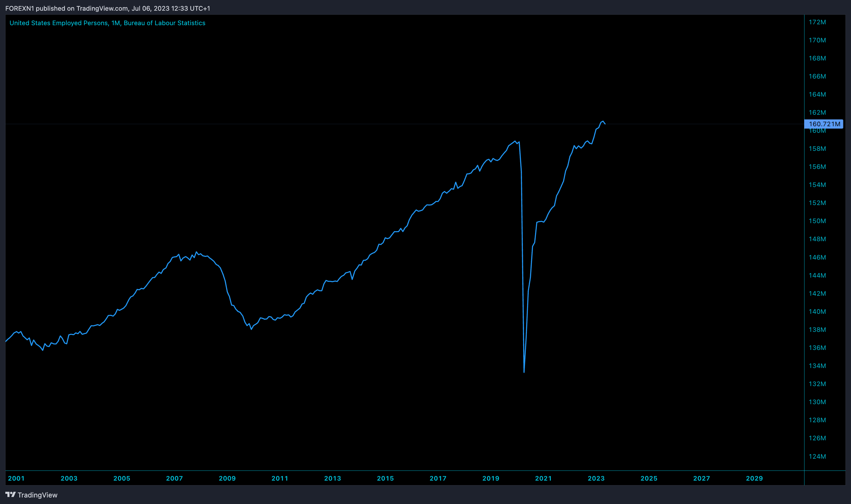Click the 152M price axis label
851x504 pixels.
[818, 203]
